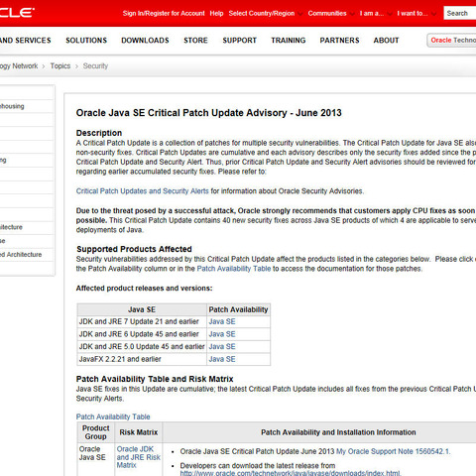Open the Training menu
The height and width of the screenshot is (476, 476).
click(289, 41)
